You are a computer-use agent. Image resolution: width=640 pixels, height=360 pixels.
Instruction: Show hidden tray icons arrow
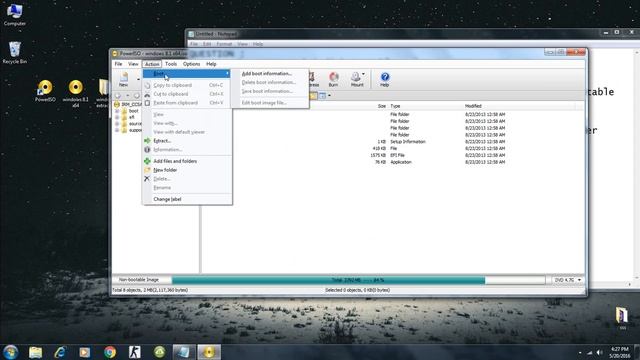coord(580,353)
